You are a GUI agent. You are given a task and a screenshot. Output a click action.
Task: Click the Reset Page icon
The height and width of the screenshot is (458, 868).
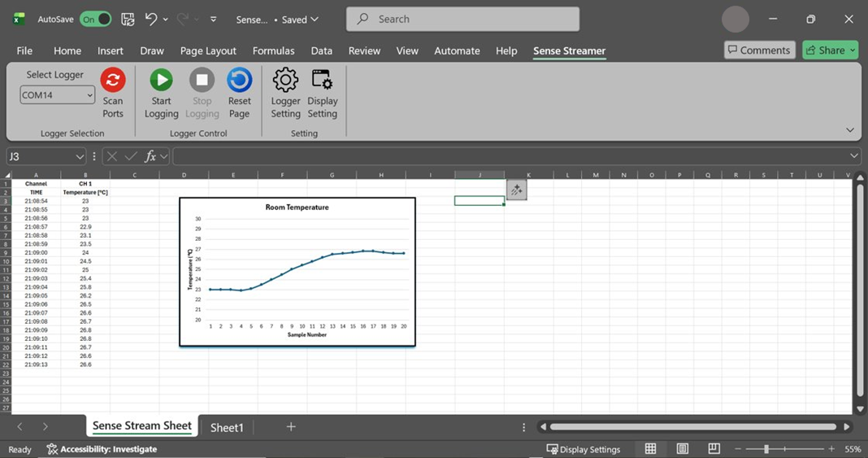pyautogui.click(x=239, y=80)
